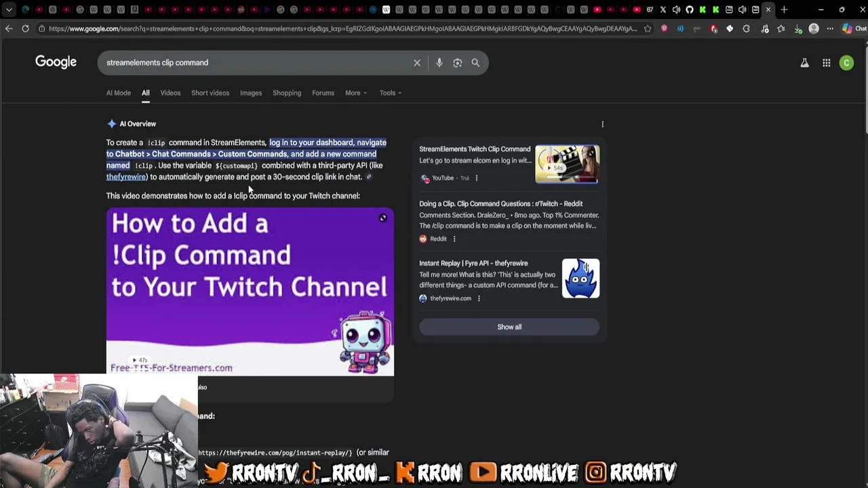Image resolution: width=868 pixels, height=488 pixels.
Task: Expand the More search filters dropdown
Action: tap(356, 93)
